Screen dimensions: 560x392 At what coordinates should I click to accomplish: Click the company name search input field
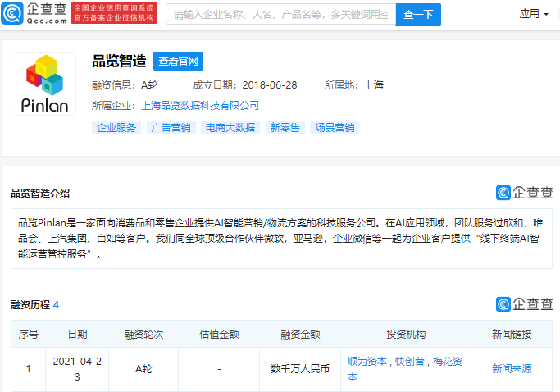point(280,14)
